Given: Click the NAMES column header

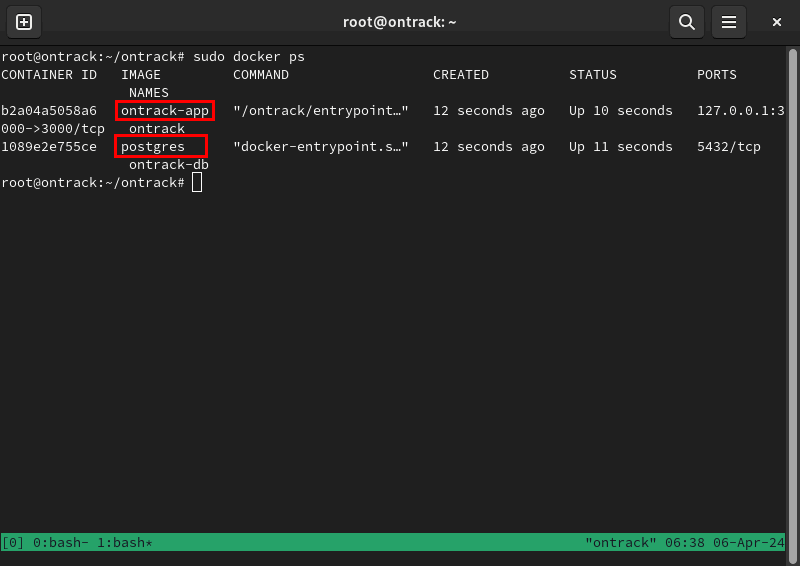Looking at the screenshot, I should click(x=148, y=92).
